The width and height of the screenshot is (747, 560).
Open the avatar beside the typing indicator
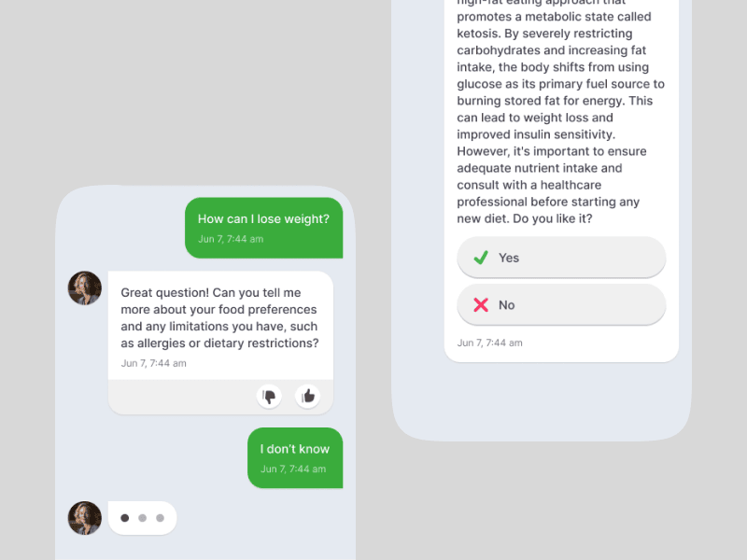[85, 518]
